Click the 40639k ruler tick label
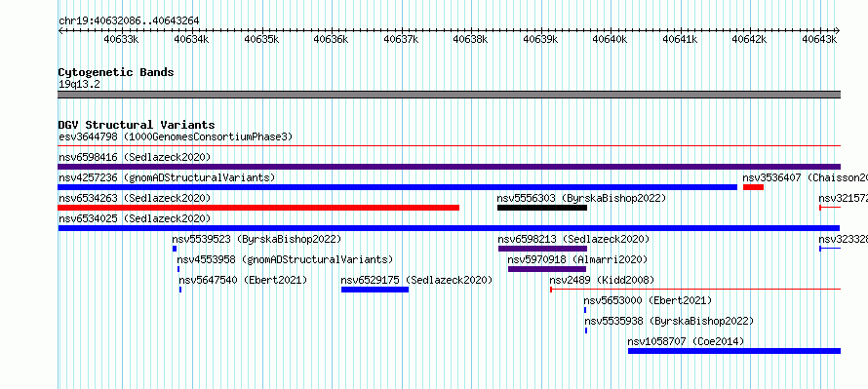868x389 pixels. [539, 39]
